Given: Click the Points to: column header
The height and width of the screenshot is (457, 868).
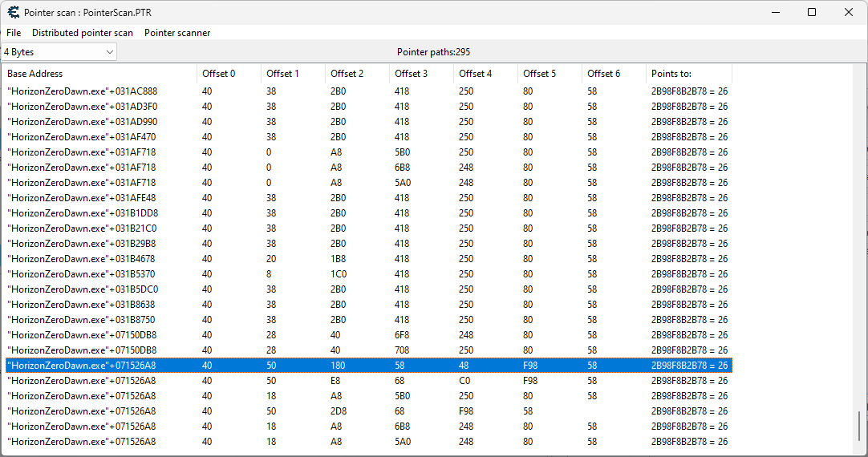Looking at the screenshot, I should pos(688,74).
